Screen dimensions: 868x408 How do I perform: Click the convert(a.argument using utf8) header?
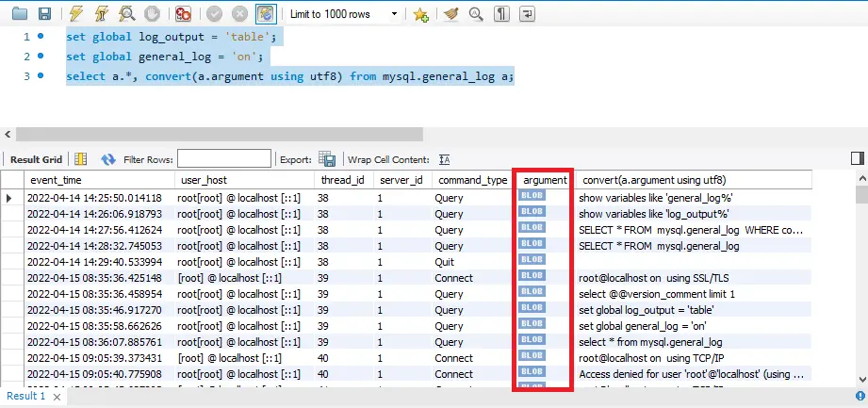coord(694,180)
